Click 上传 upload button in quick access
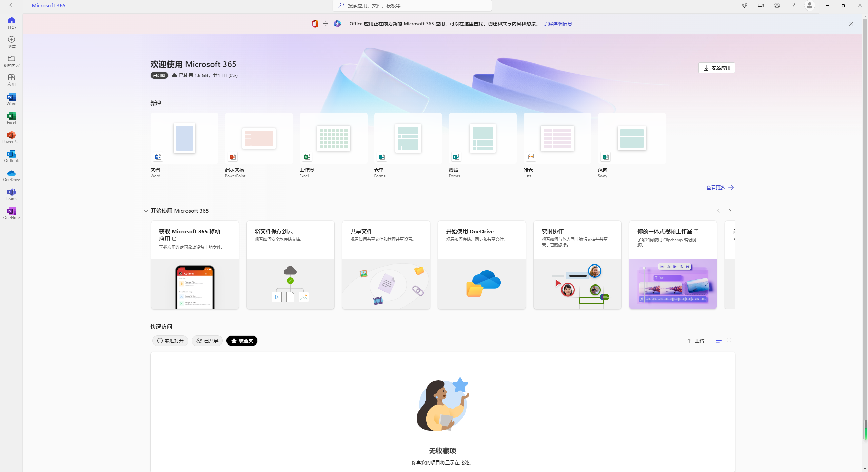This screenshot has height=472, width=868. coord(695,341)
